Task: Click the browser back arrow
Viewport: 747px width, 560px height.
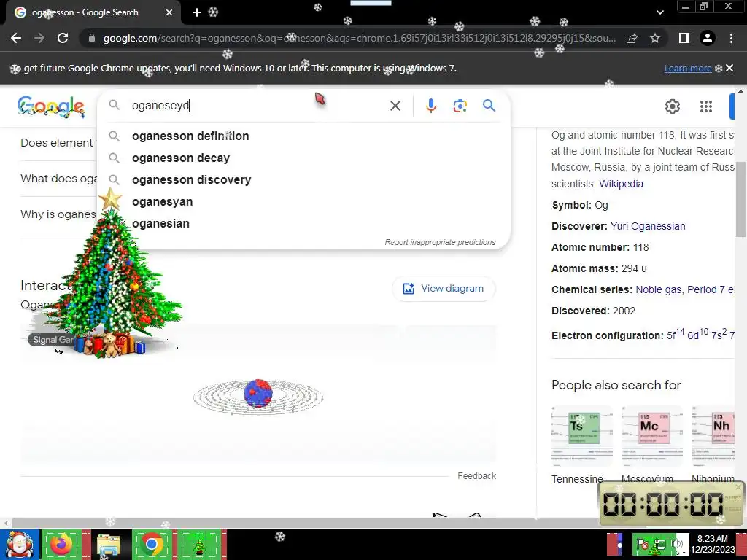Action: pos(16,38)
